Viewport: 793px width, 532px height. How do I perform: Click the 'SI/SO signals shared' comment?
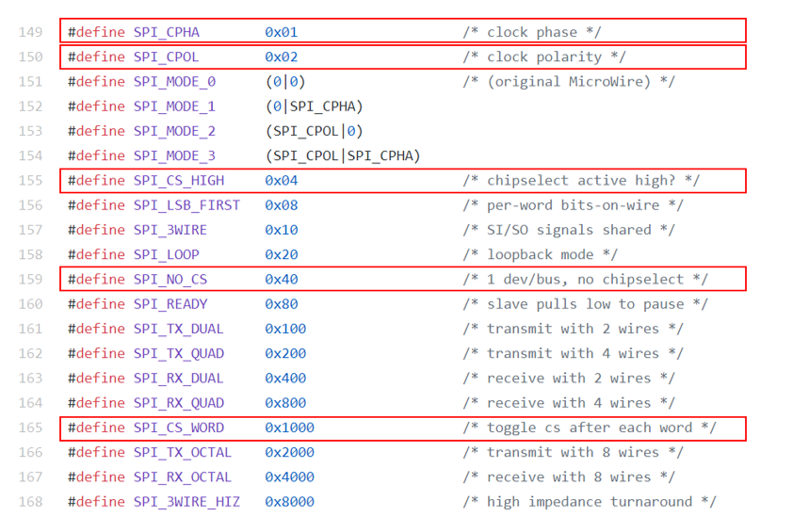tap(569, 230)
